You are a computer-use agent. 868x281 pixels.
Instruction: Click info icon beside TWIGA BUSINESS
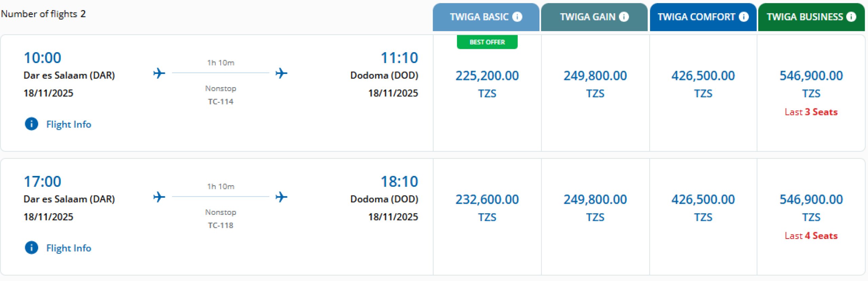[x=851, y=17]
